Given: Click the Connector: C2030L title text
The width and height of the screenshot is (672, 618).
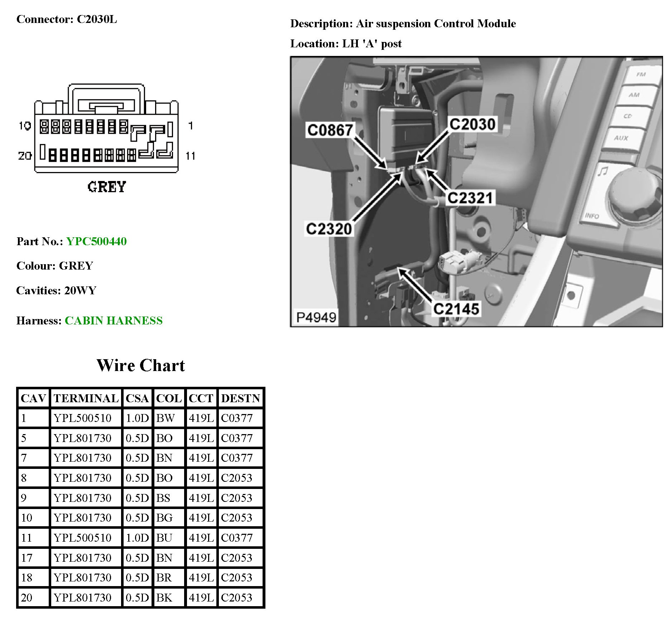Looking at the screenshot, I should pos(67,19).
